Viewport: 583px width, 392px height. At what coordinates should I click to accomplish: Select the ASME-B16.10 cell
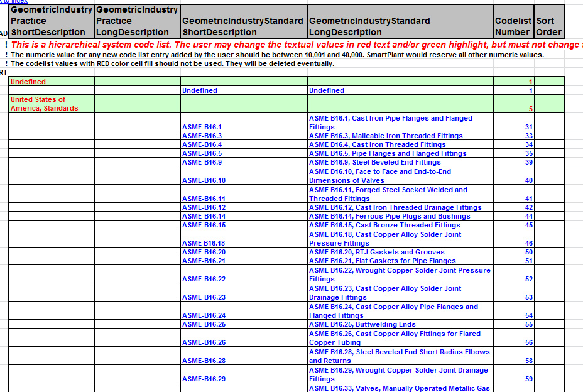[244, 175]
